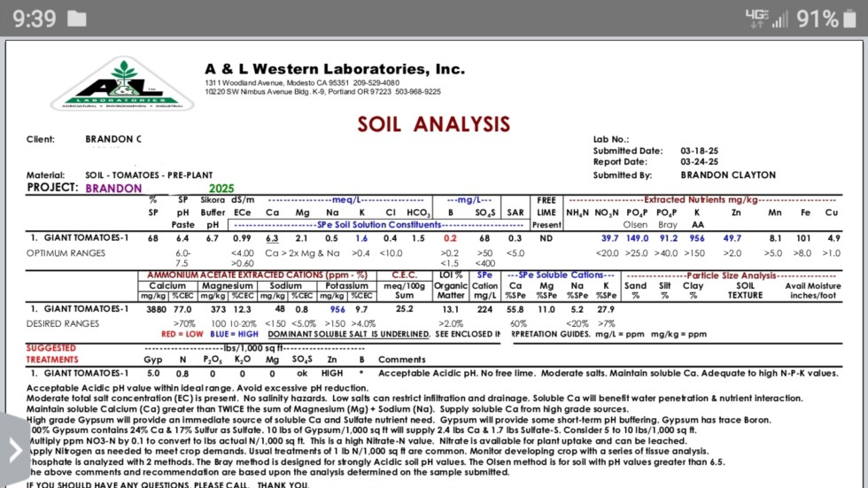Click the A & L Western Laboratories company name
The image size is (868, 488).
click(334, 68)
